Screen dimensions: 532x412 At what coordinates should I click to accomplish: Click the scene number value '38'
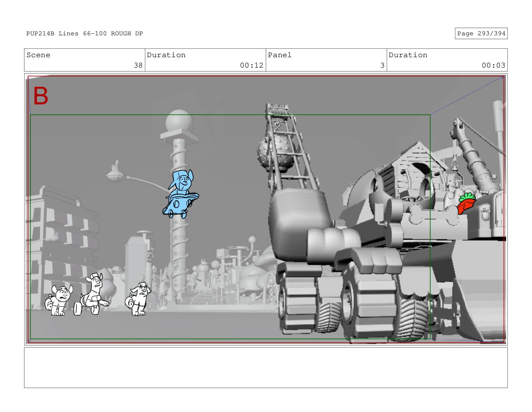[138, 65]
